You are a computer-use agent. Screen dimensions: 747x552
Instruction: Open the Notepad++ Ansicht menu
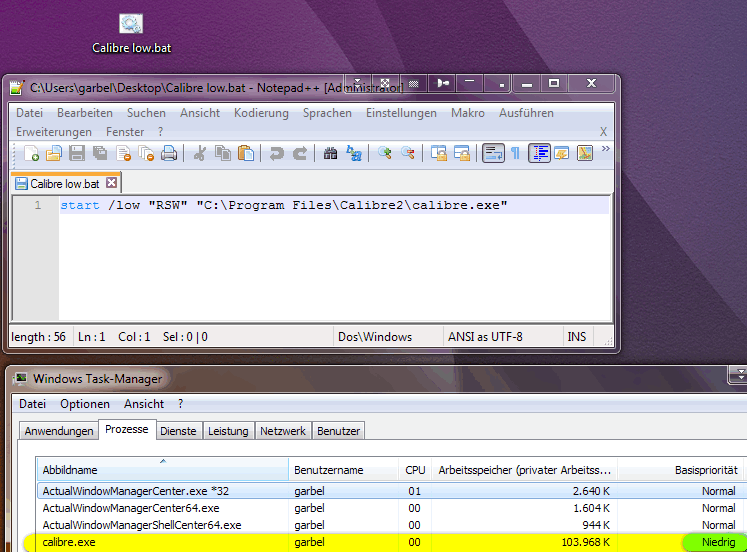200,113
